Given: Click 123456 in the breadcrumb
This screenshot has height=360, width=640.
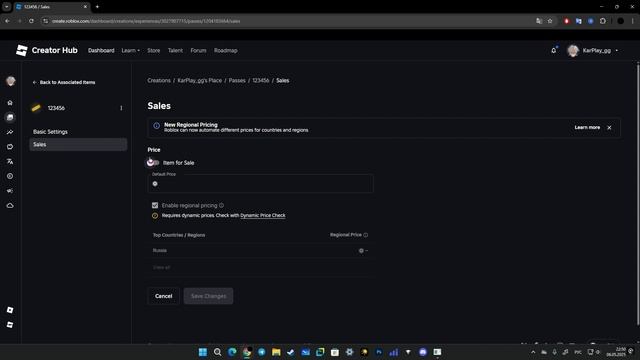Looking at the screenshot, I should tap(260, 80).
